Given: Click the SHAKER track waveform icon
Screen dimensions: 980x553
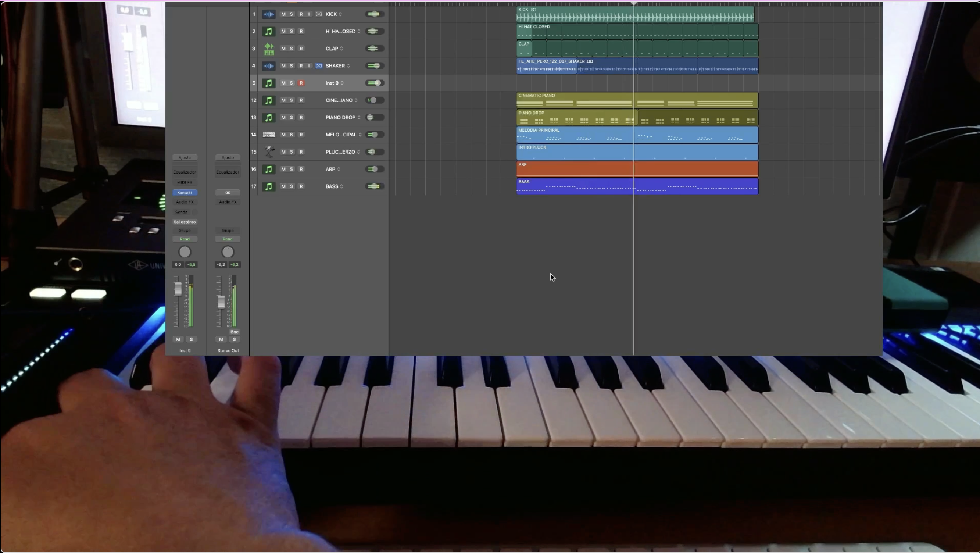Looking at the screenshot, I should coord(269,66).
